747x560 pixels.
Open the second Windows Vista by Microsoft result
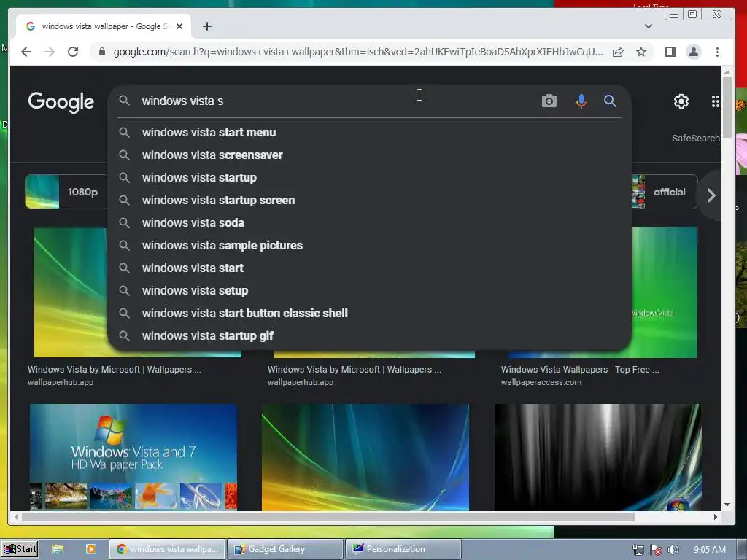tap(355, 370)
